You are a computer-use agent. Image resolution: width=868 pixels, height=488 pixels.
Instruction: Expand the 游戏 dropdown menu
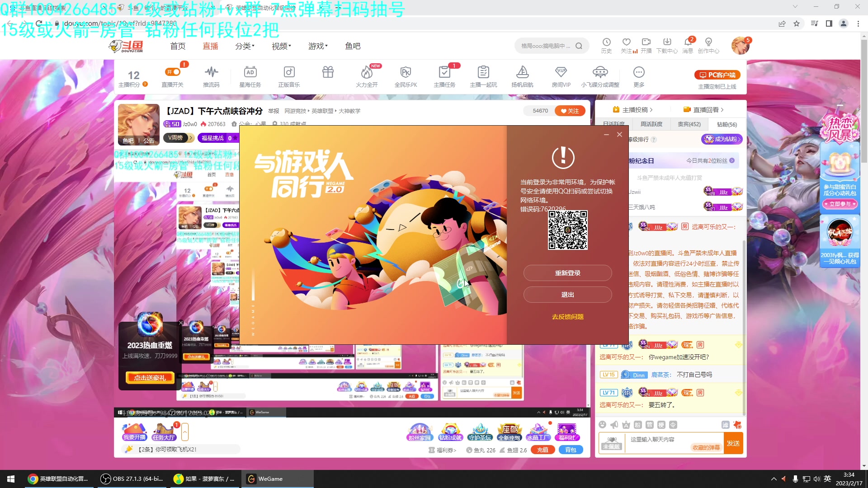point(318,46)
